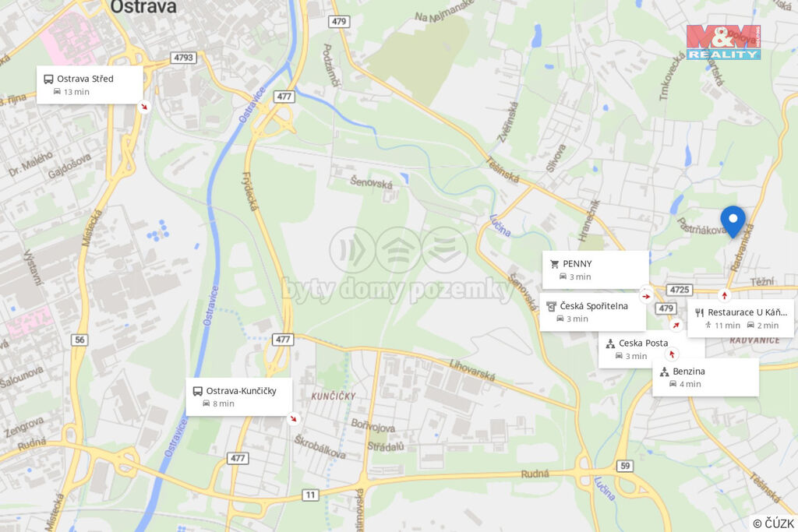Click the blue property location pin
798x532 pixels.
coord(733,222)
